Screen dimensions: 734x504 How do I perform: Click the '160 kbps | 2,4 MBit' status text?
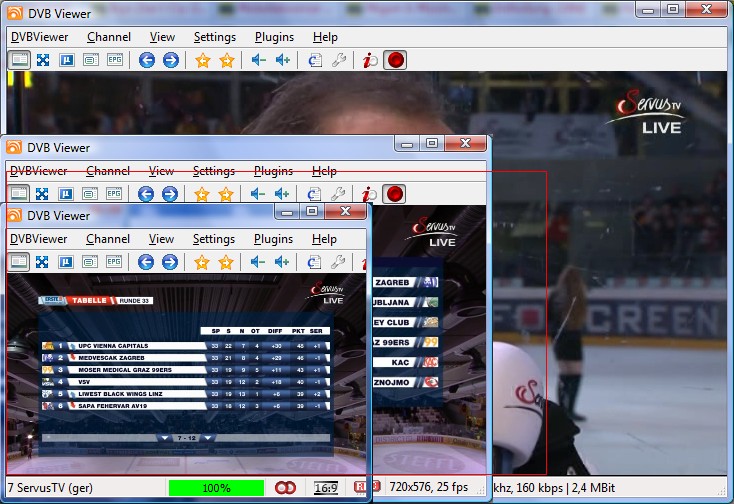click(566, 488)
